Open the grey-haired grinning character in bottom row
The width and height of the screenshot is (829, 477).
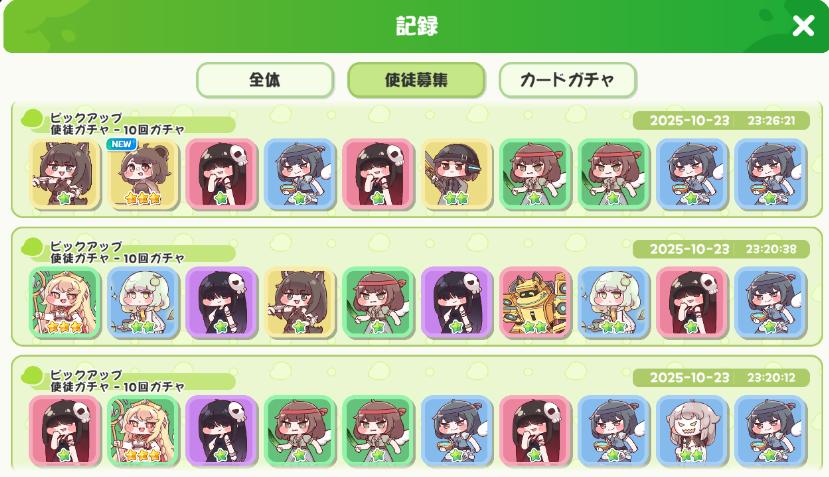click(692, 431)
